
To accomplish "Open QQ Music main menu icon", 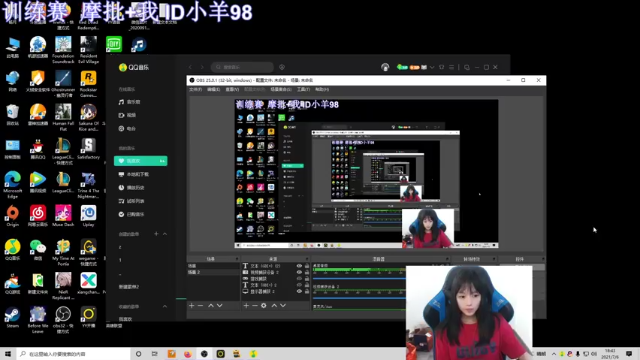I will click(451, 67).
